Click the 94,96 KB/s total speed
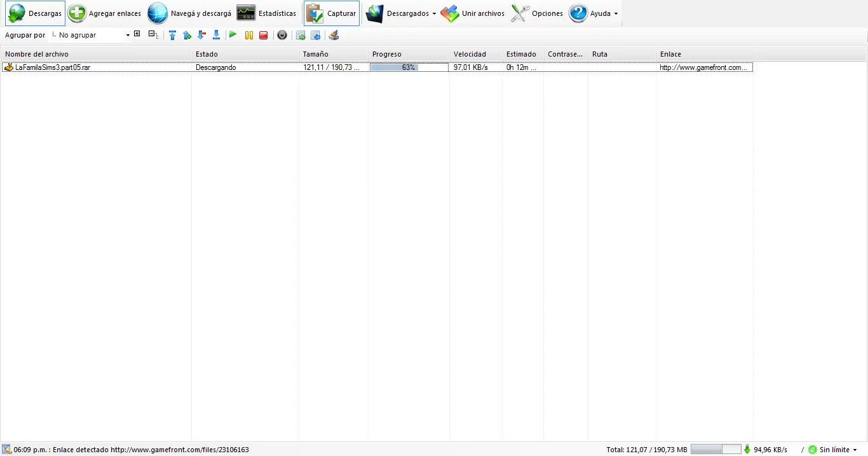 coord(771,450)
